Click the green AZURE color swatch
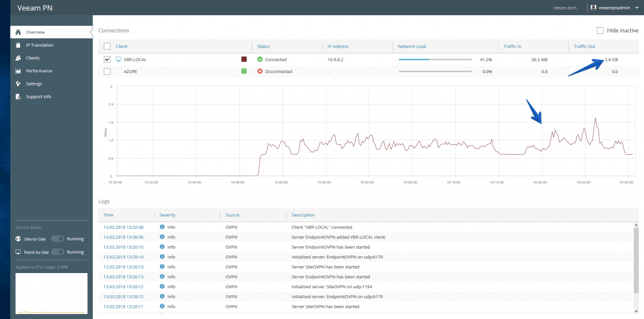This screenshot has height=319, width=644. click(244, 71)
